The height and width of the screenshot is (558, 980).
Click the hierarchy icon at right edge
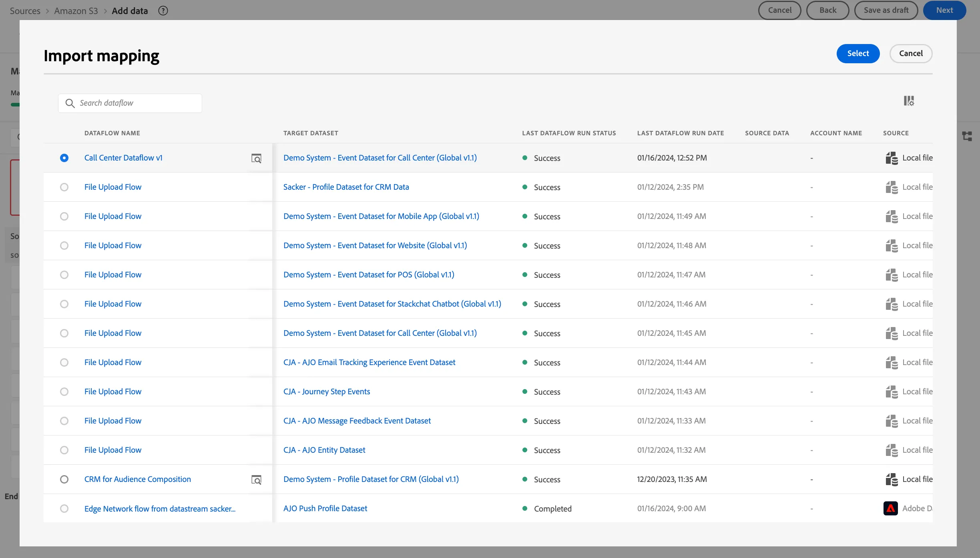[967, 136]
